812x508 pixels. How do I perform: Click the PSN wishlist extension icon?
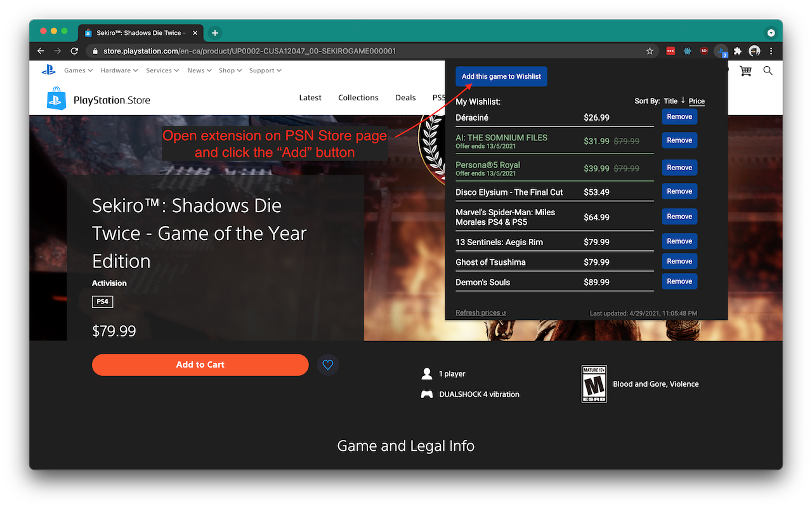[x=721, y=51]
